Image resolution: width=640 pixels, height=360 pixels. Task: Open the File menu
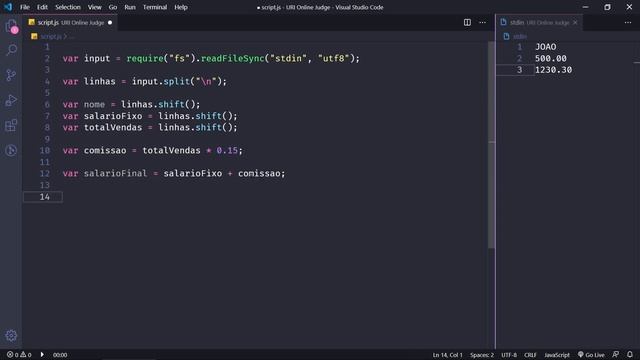click(24, 7)
